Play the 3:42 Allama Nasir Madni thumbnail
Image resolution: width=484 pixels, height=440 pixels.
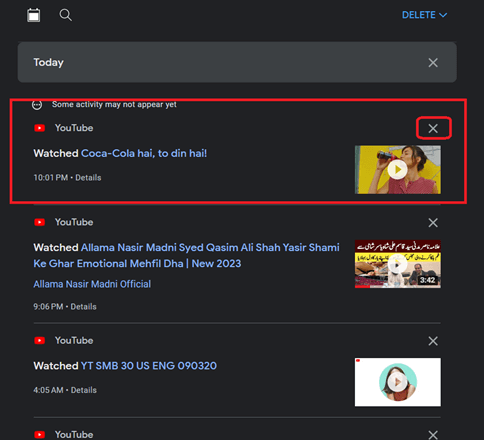(398, 264)
